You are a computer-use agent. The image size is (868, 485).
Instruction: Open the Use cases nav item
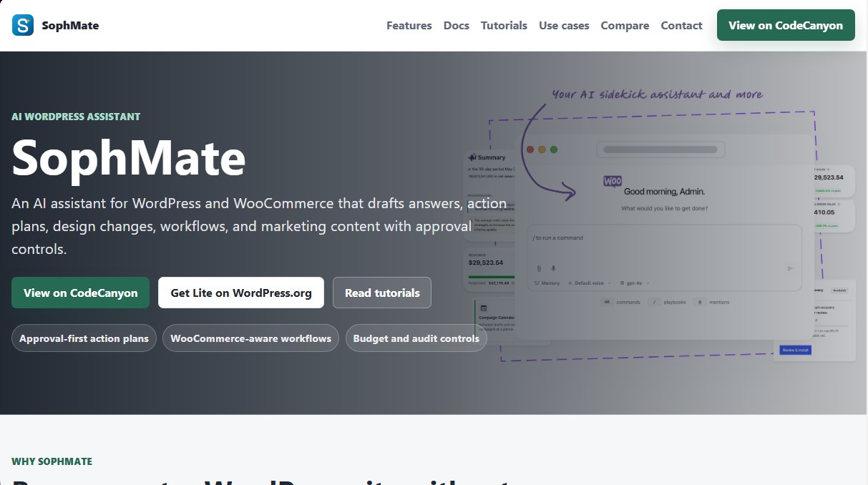[564, 25]
